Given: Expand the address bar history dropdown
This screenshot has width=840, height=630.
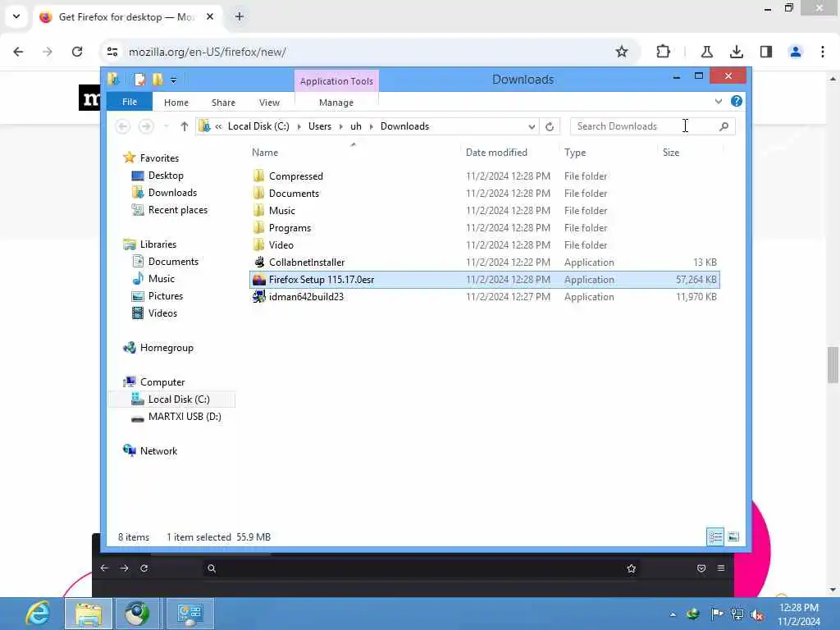Looking at the screenshot, I should pos(532,127).
